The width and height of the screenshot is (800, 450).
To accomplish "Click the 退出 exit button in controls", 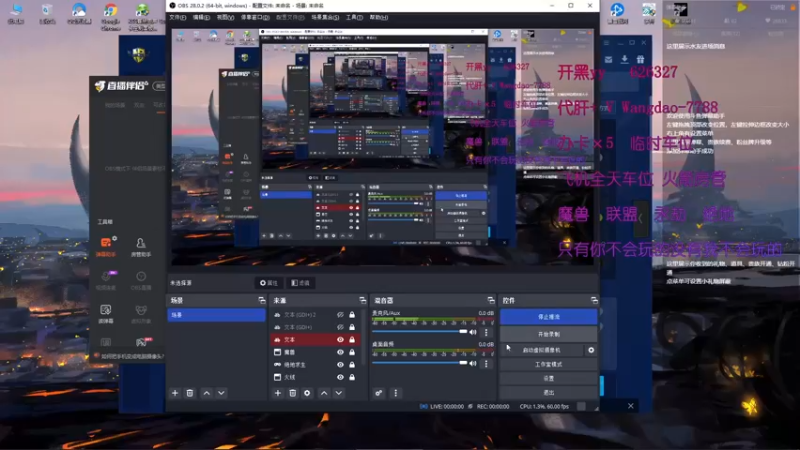I will 548,393.
